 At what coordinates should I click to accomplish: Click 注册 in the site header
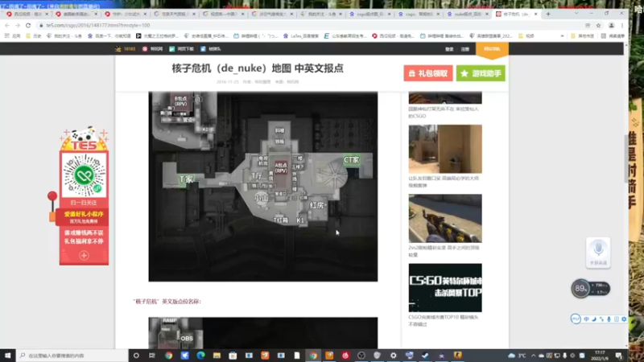tap(465, 49)
